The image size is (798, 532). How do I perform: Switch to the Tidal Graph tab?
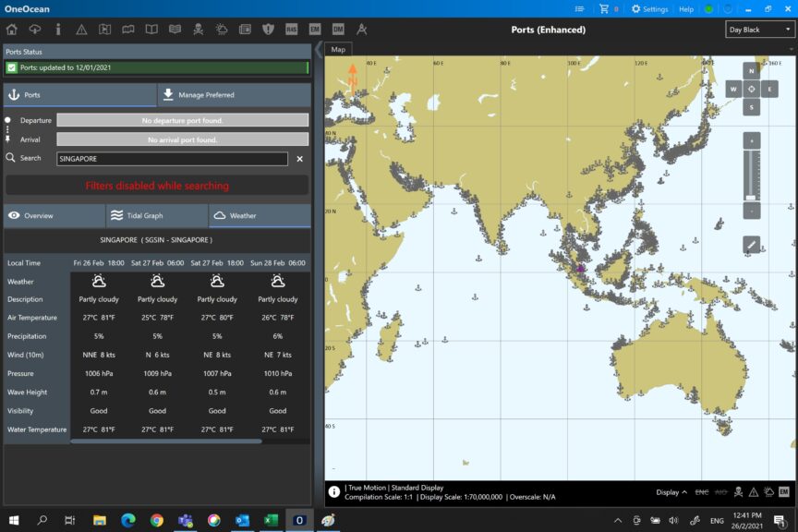pos(157,216)
